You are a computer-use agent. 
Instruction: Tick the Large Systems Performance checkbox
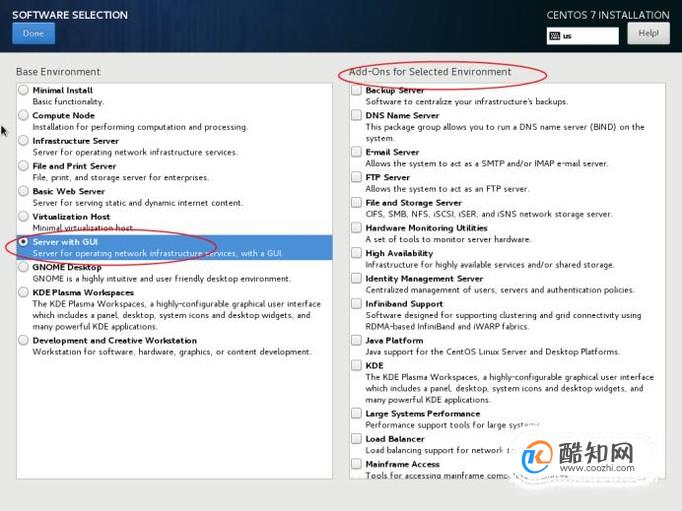pos(356,413)
